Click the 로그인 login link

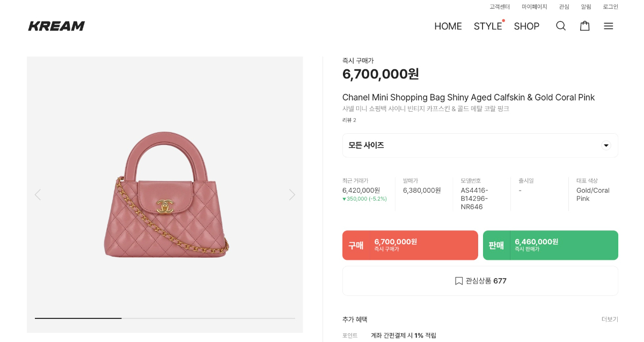click(610, 7)
